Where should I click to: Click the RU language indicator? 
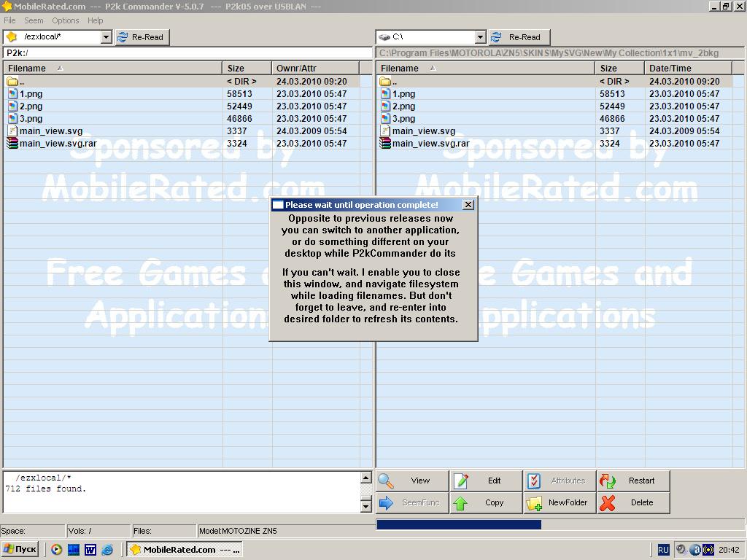[663, 550]
